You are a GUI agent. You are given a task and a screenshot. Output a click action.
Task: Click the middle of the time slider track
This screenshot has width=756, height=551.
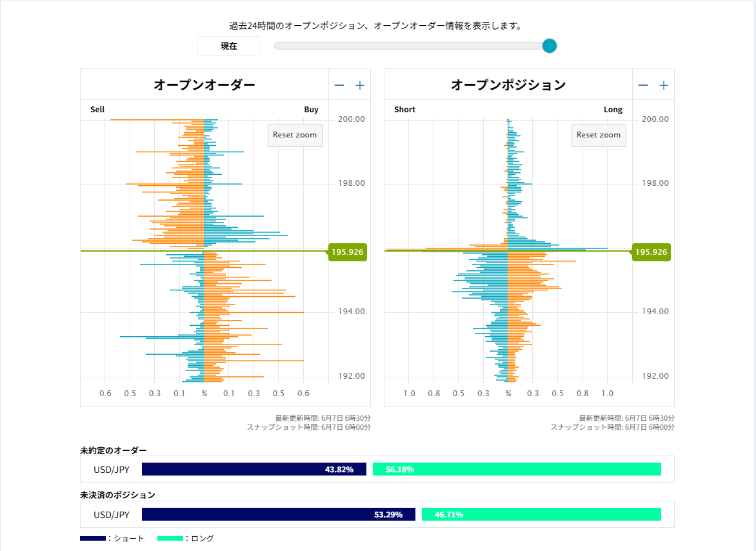(412, 46)
